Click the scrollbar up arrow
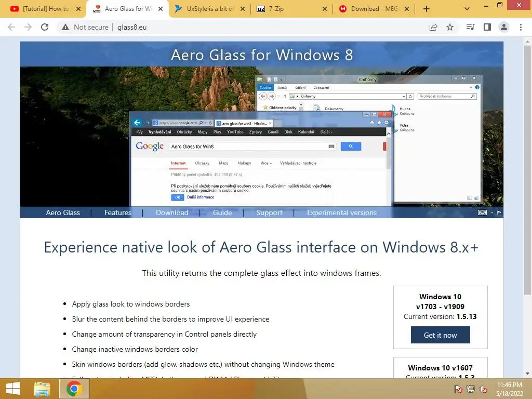This screenshot has width=532, height=399. pyautogui.click(x=527, y=41)
